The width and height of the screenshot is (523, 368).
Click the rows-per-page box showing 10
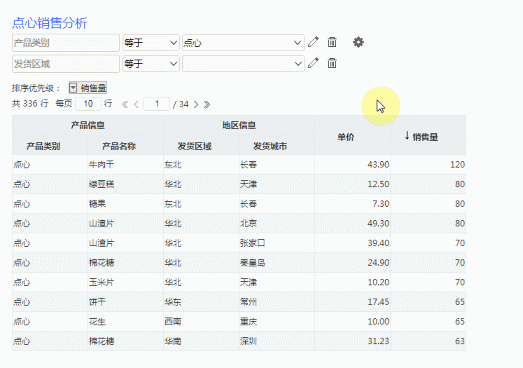(88, 104)
